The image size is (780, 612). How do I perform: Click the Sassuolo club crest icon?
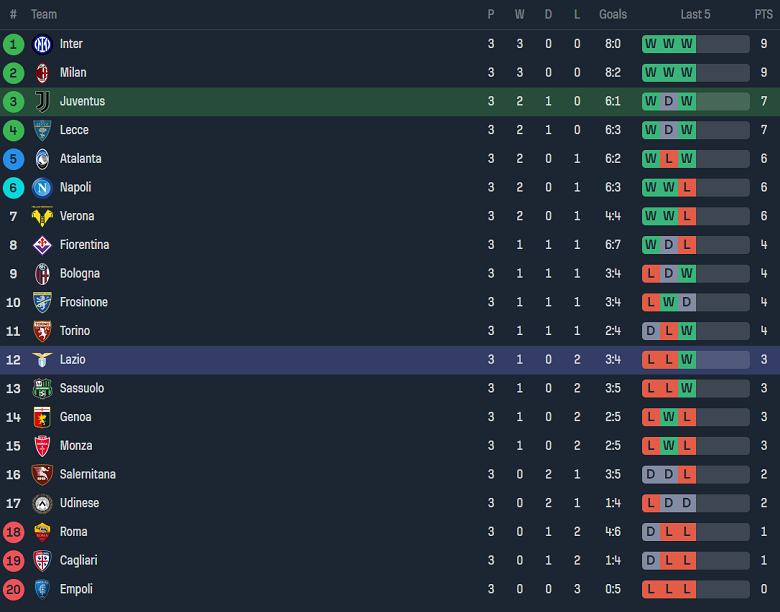42,388
